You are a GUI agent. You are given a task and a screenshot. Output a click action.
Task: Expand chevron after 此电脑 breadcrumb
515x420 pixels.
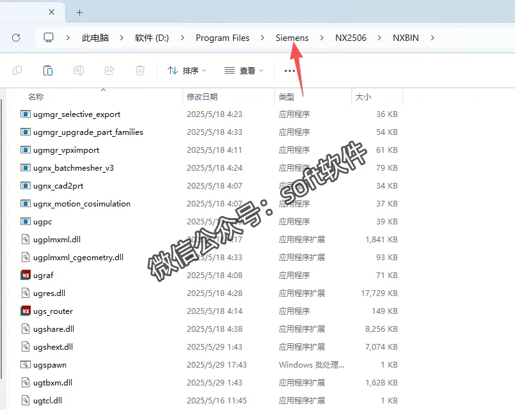[x=122, y=38]
